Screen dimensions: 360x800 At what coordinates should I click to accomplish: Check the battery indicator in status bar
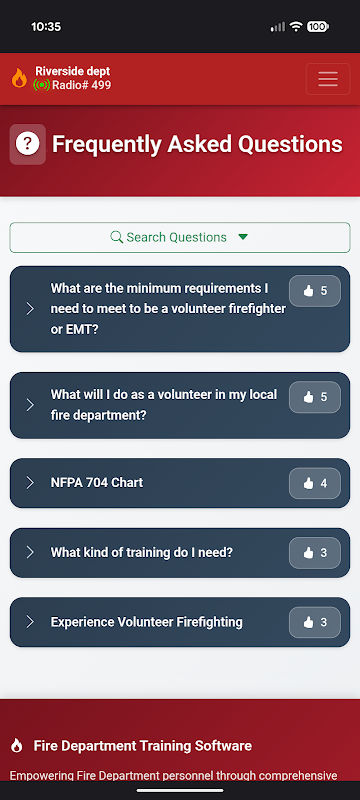point(317,27)
